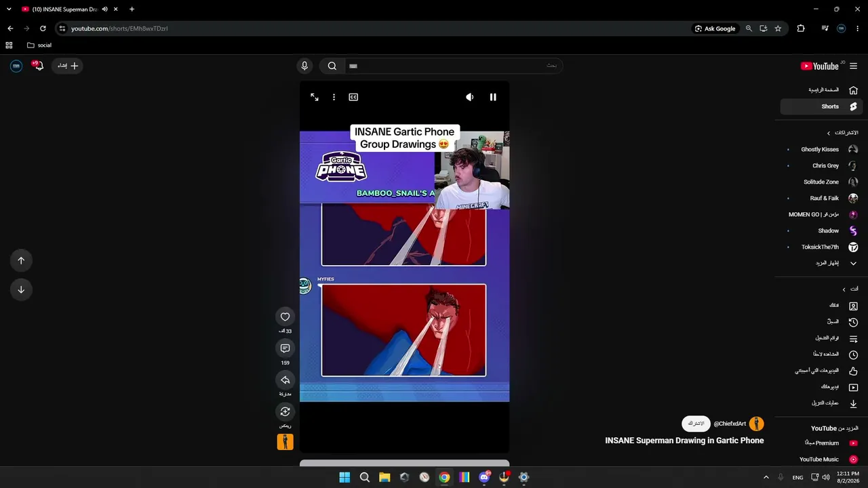Viewport: 868px width, 488px height.
Task: Like the Short with the heart button
Action: tap(285, 317)
